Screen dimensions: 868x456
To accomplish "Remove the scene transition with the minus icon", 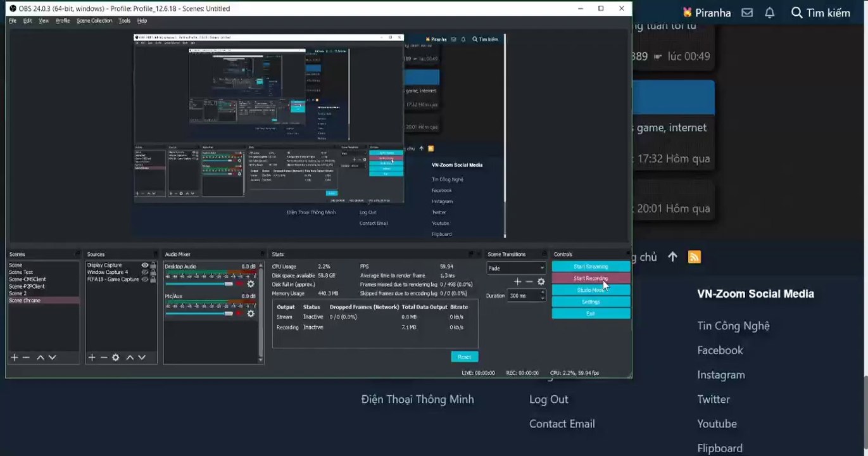I will pyautogui.click(x=529, y=282).
